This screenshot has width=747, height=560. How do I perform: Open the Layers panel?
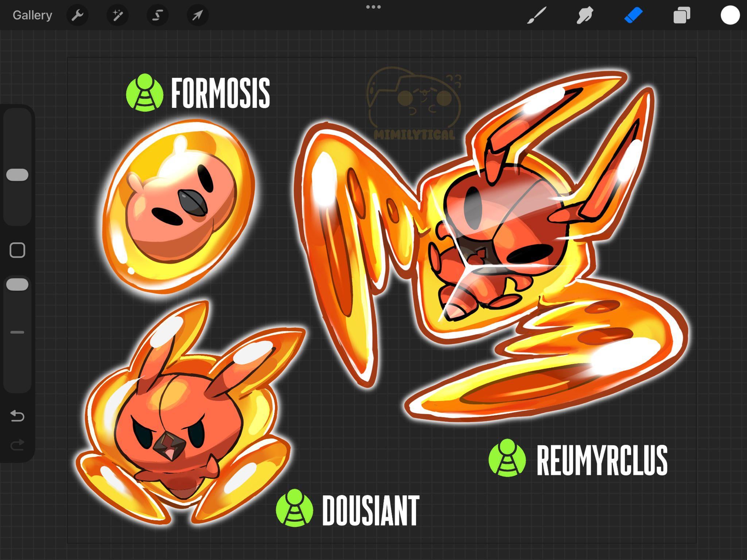[681, 16]
